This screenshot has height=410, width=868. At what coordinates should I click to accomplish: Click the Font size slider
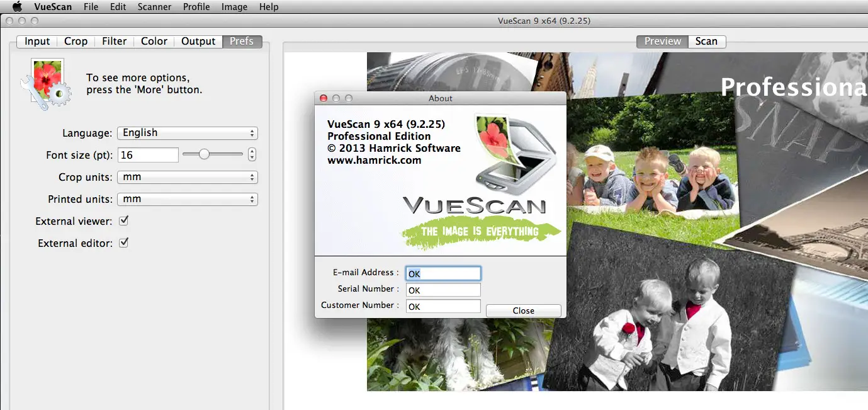point(213,154)
